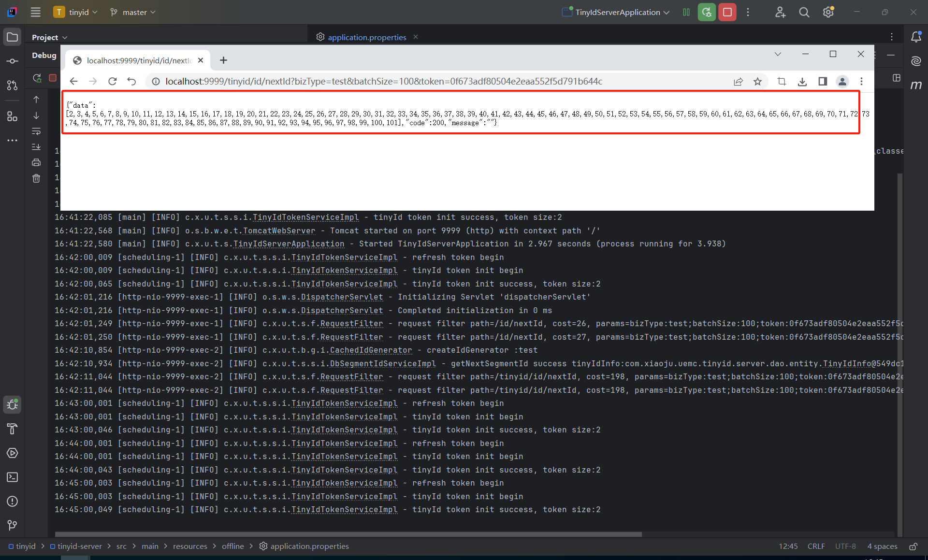Click the Print console icon
The width and height of the screenshot is (928, 560).
pos(36,162)
